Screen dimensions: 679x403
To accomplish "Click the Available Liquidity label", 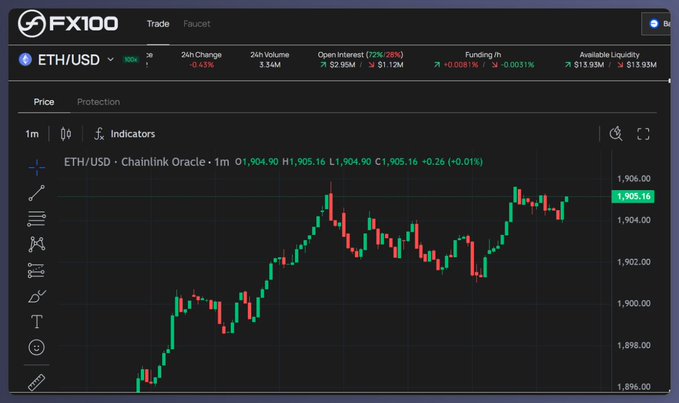I will coord(609,55).
